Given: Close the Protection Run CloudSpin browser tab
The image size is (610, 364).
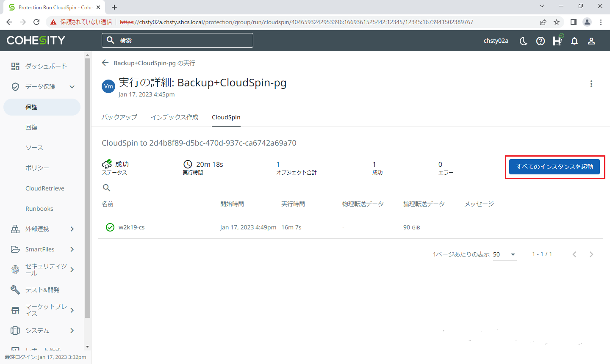Looking at the screenshot, I should click(x=99, y=7).
